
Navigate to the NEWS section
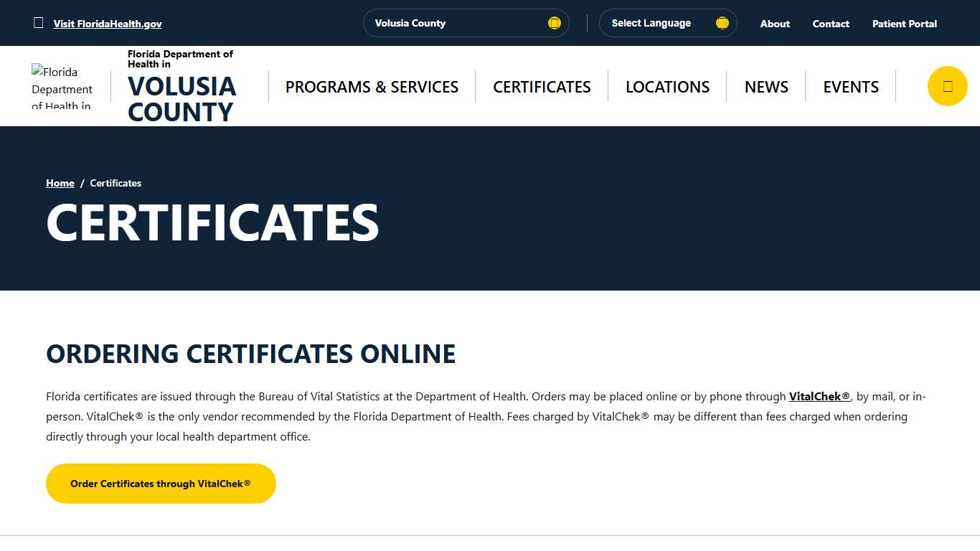765,86
